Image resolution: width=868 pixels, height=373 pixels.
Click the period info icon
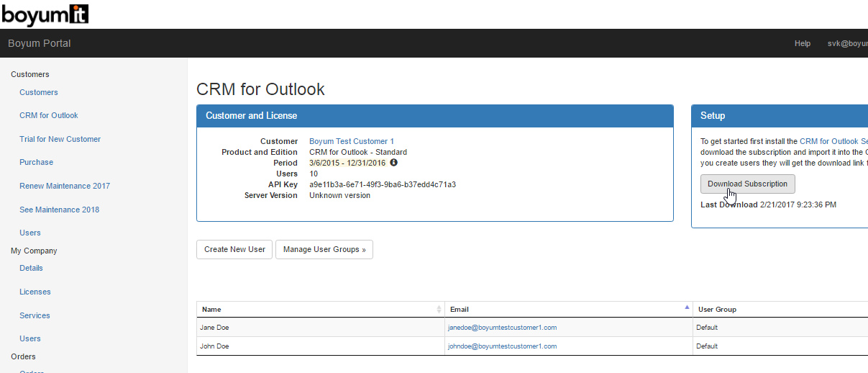393,163
